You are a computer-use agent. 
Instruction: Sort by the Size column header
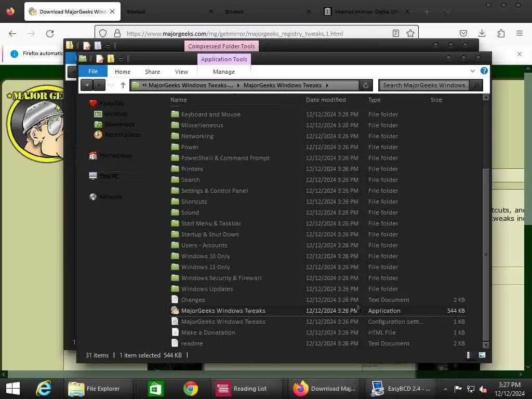click(436, 100)
